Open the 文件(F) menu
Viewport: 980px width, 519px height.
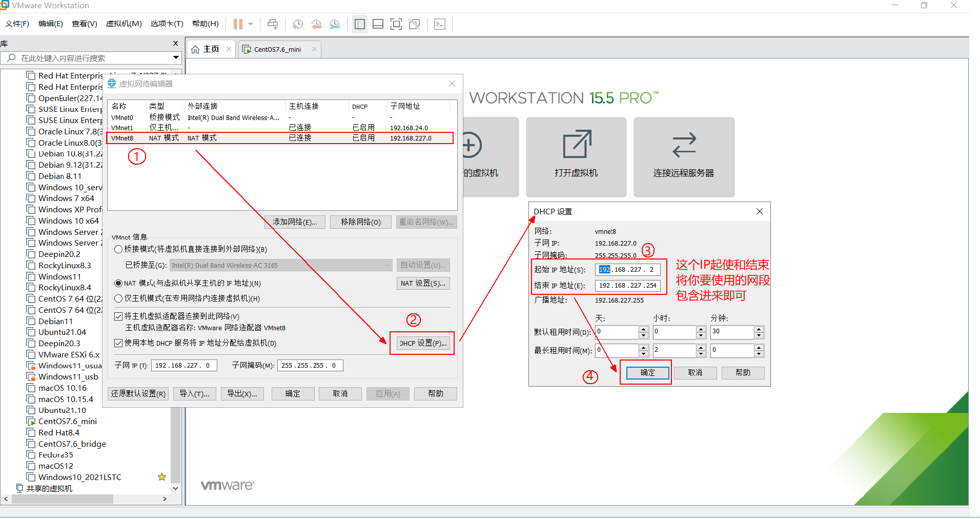tap(17, 24)
